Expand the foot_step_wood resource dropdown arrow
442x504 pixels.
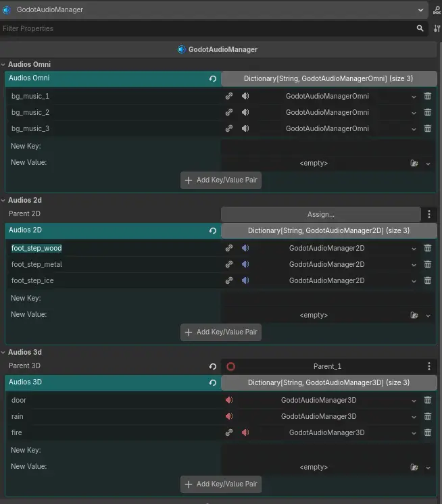pyautogui.click(x=414, y=249)
